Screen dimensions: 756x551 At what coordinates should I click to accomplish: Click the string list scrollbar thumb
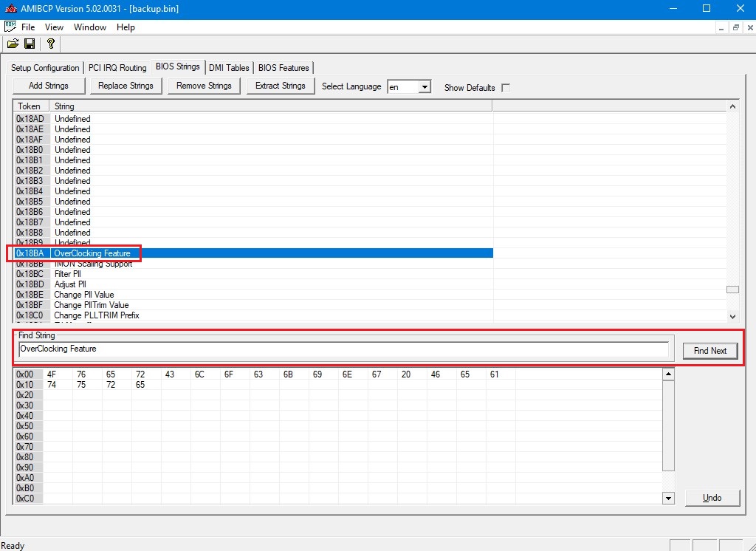tap(733, 290)
